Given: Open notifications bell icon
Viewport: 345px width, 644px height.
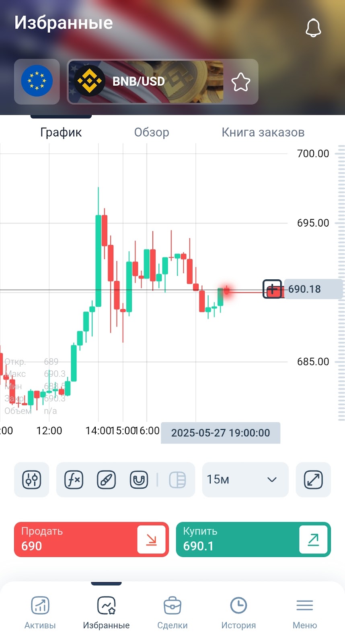Looking at the screenshot, I should (313, 28).
